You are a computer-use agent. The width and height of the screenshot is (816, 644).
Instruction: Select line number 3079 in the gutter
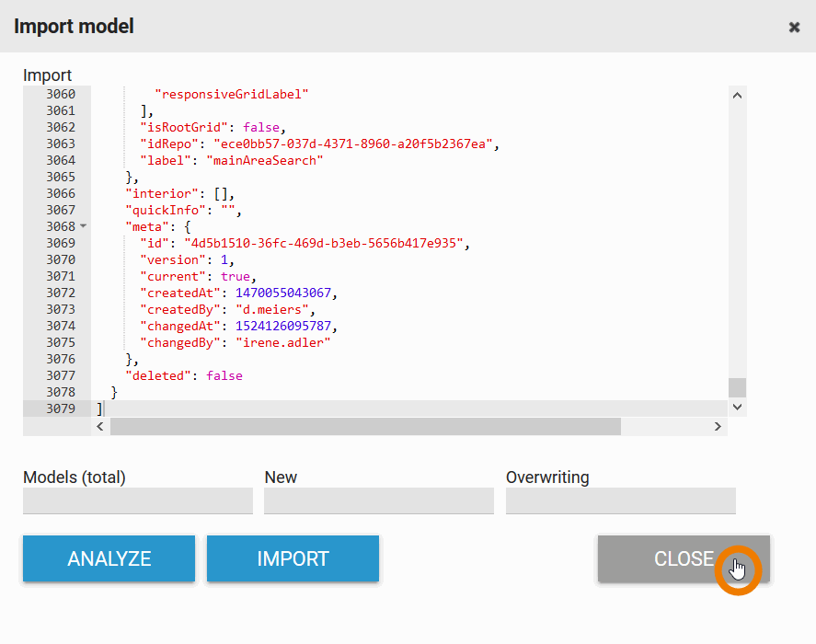[60, 408]
